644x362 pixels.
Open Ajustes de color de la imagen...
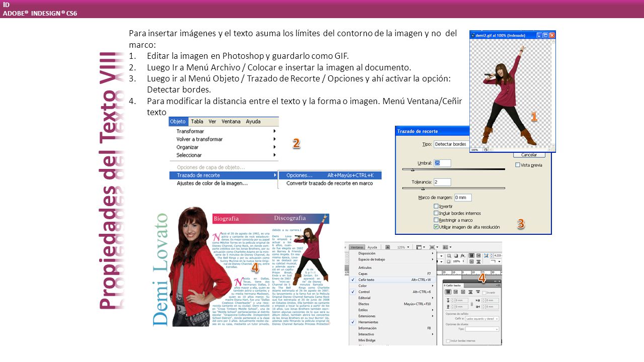coord(223,184)
